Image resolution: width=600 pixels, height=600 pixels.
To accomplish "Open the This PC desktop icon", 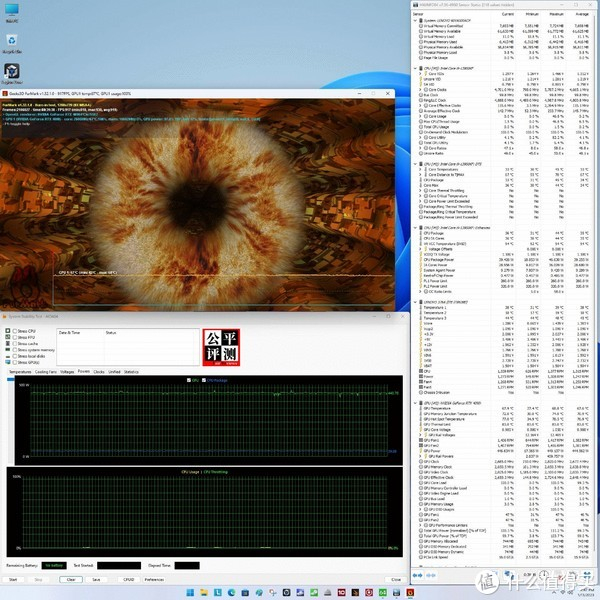I will (14, 10).
